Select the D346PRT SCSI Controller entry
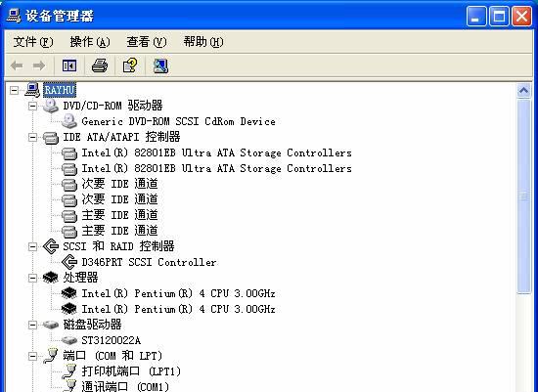Screen dimensions: 538x392 tap(149, 262)
